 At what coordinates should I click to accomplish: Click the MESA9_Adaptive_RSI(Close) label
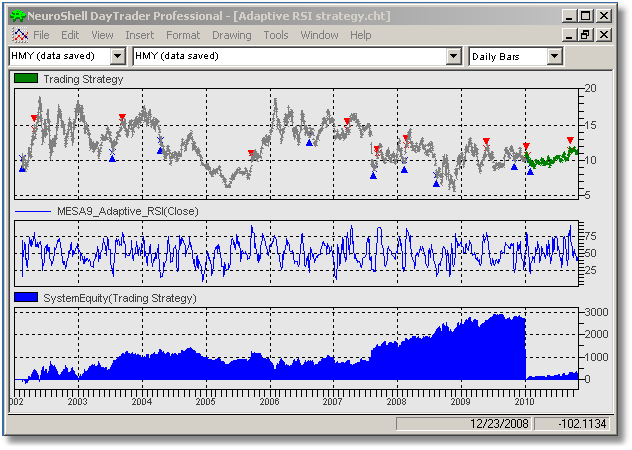[128, 211]
